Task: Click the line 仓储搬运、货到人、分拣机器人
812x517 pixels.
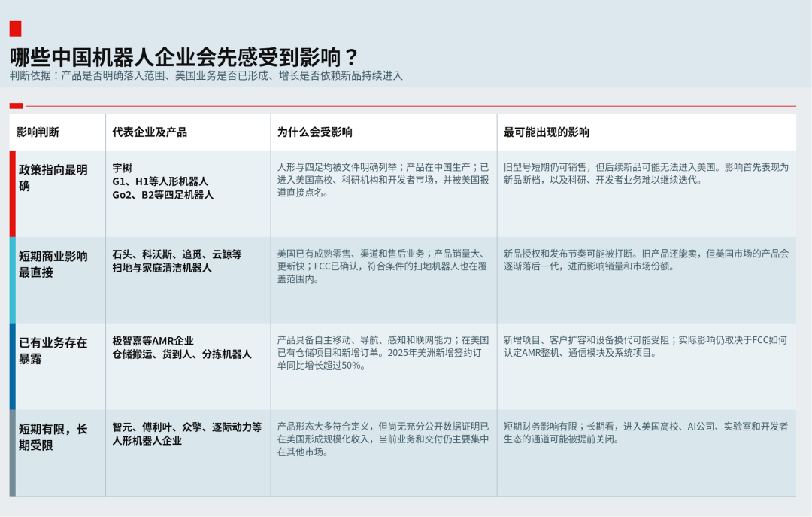Action: click(x=182, y=354)
